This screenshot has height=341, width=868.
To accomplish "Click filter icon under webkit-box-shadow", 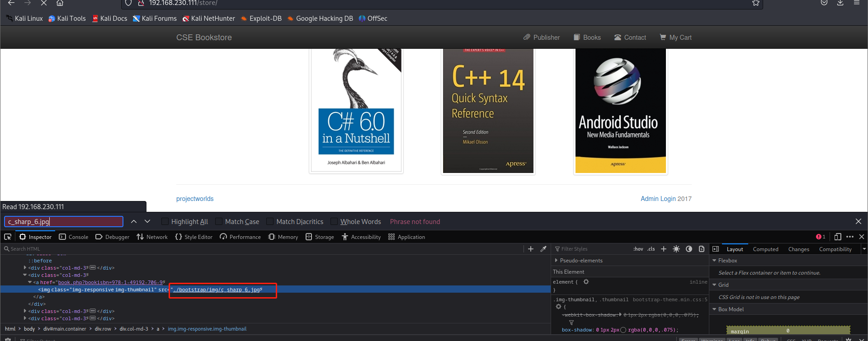I will click(x=571, y=322).
